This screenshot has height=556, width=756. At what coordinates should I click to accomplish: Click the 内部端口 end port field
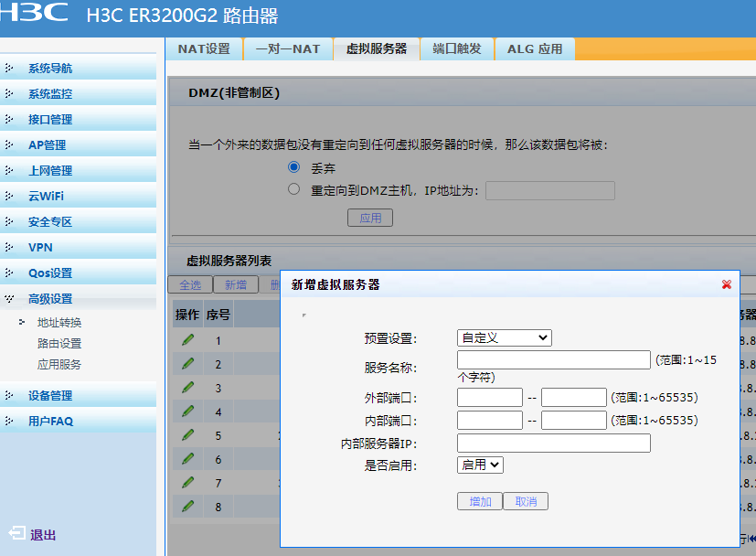point(574,420)
